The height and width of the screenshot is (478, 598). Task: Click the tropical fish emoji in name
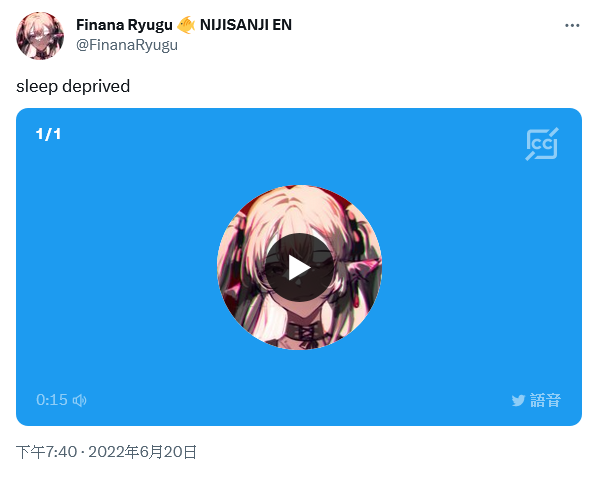click(186, 25)
